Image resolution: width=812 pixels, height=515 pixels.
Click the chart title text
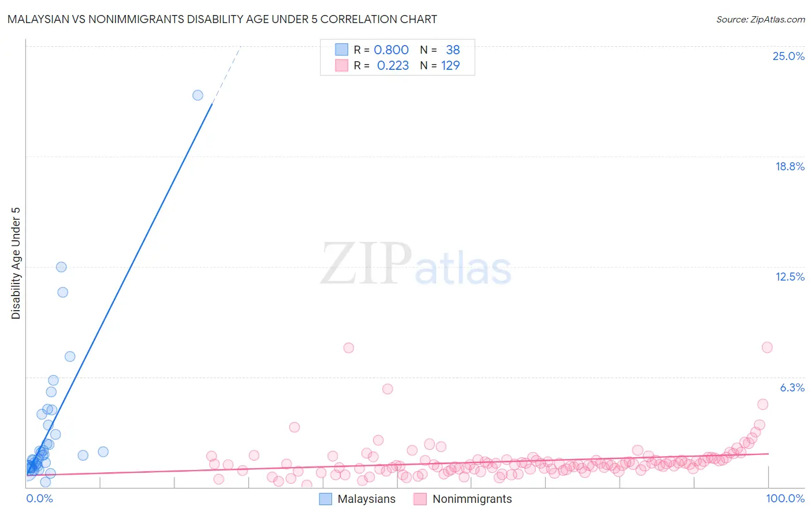tap(222, 19)
